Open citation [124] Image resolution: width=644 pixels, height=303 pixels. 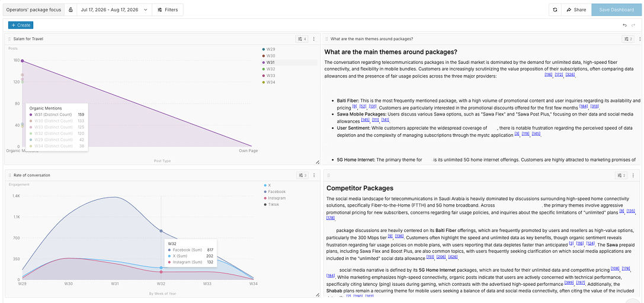[591, 243]
